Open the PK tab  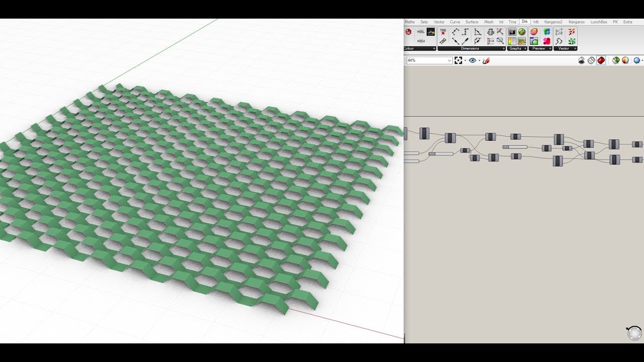[615, 22]
